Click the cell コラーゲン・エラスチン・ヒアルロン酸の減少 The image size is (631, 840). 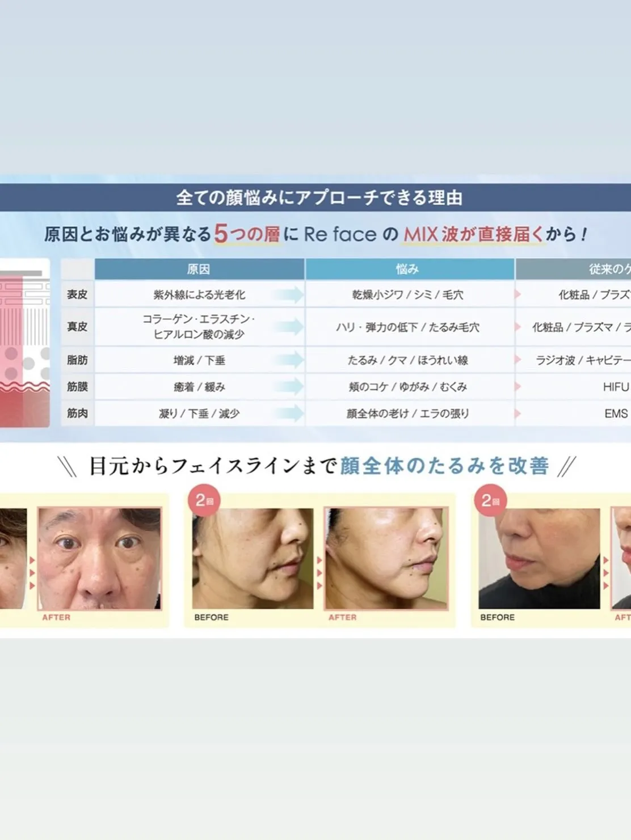(199, 327)
